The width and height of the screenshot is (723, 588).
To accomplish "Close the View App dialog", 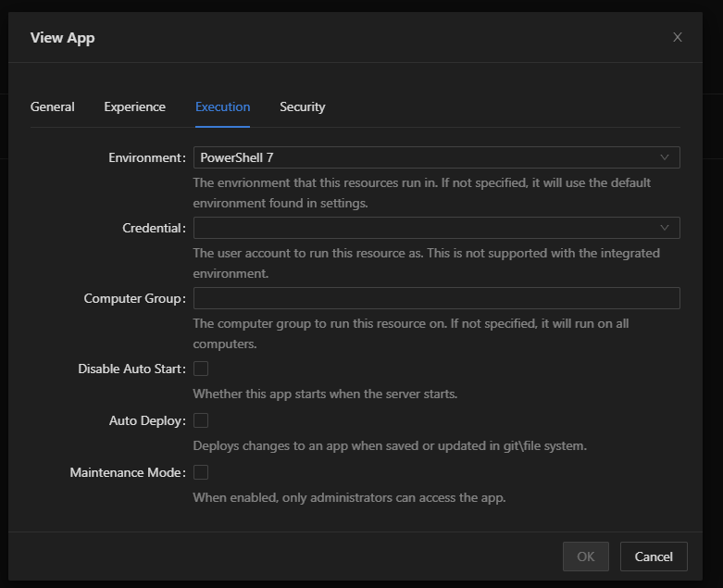I will [677, 37].
